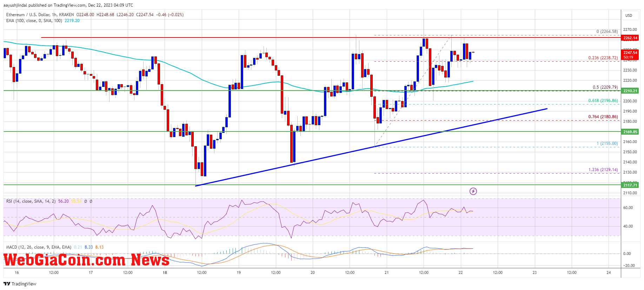Screen dimensions: 644x290
Task: Click the MACD value 8.33
Action: (x=88, y=247)
